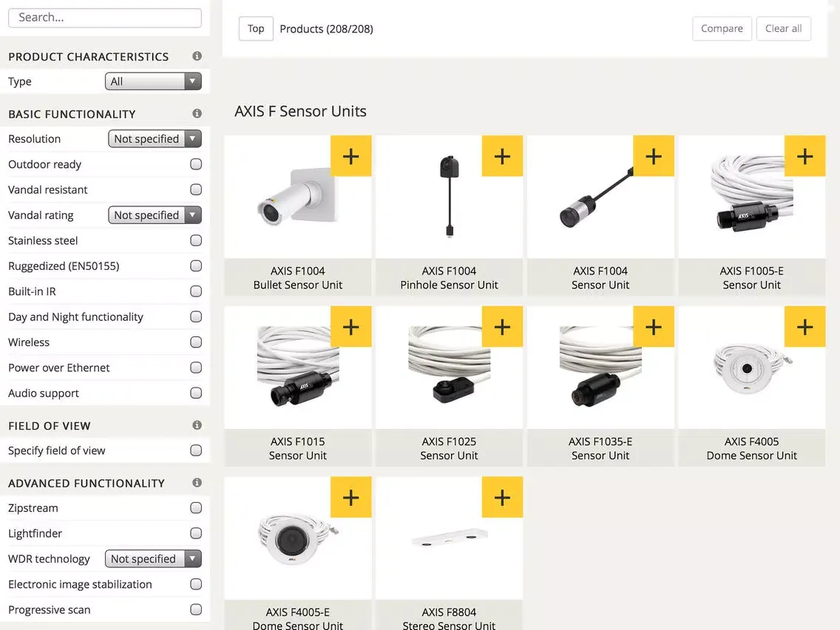Open AXIS F8804 Stereo Sensor Unit product image
The height and width of the screenshot is (630, 840).
pos(449,538)
